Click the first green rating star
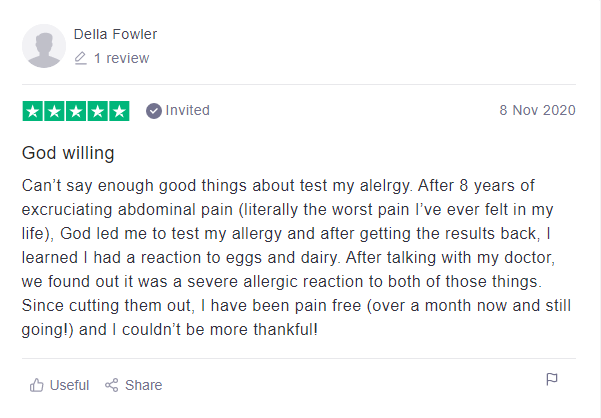This screenshot has width=601, height=418. [33, 111]
